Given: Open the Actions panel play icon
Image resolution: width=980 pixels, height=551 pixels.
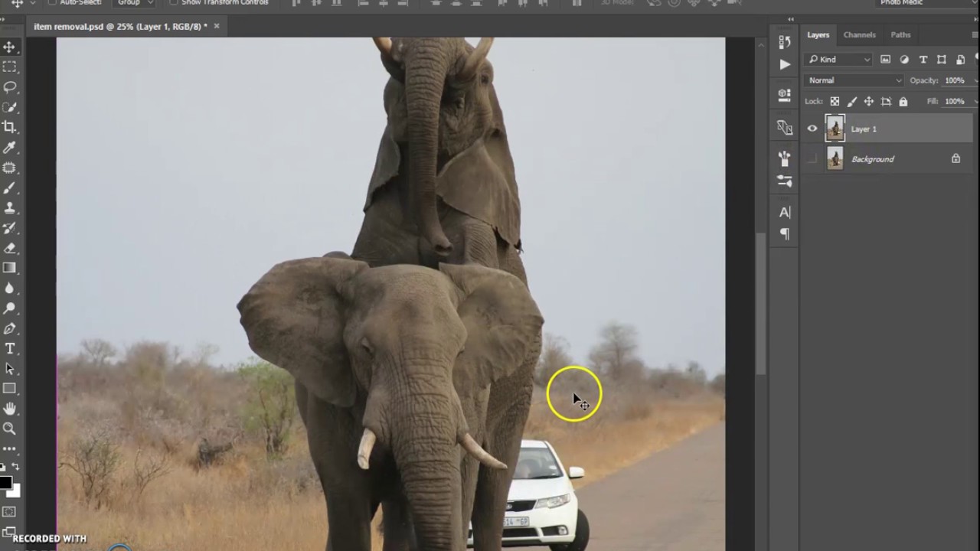Looking at the screenshot, I should point(785,65).
